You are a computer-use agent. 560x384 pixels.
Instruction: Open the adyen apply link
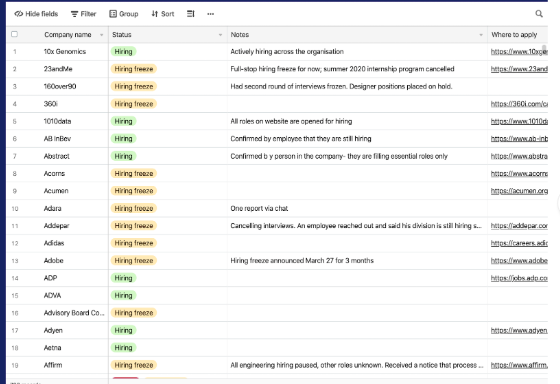(519, 330)
